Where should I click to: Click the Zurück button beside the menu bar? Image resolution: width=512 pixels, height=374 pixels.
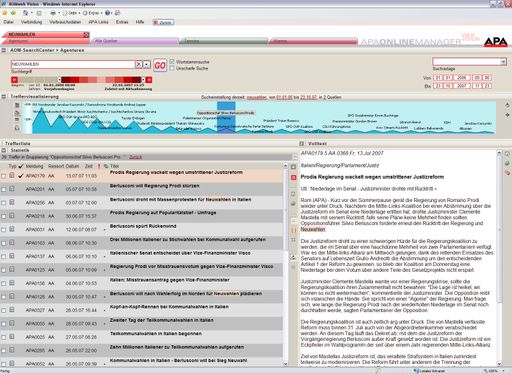point(163,22)
